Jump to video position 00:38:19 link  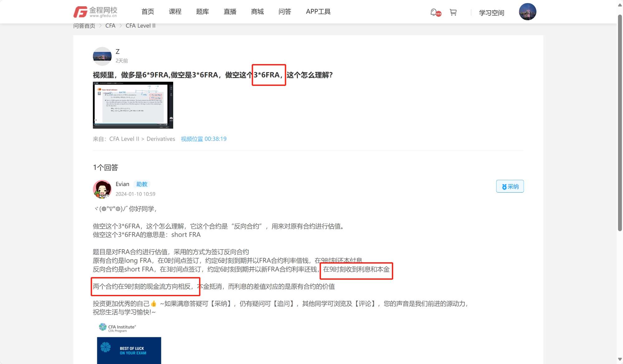tap(203, 139)
